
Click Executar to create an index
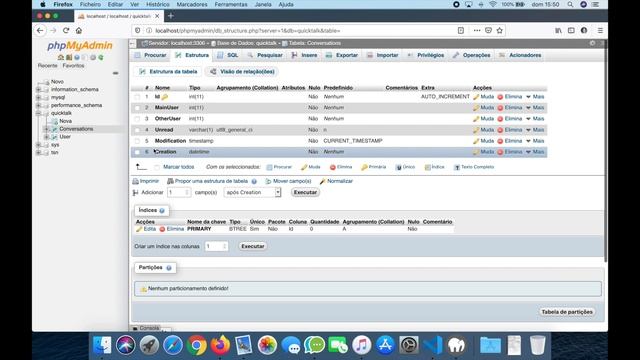[x=253, y=247]
